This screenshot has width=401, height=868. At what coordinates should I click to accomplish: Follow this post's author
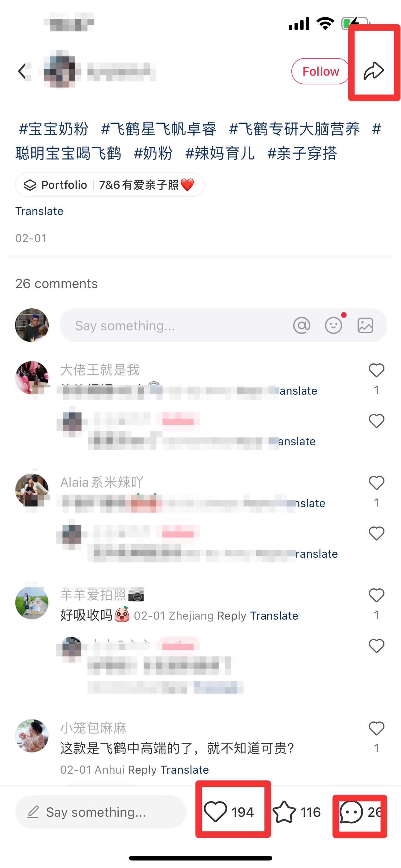pos(320,71)
